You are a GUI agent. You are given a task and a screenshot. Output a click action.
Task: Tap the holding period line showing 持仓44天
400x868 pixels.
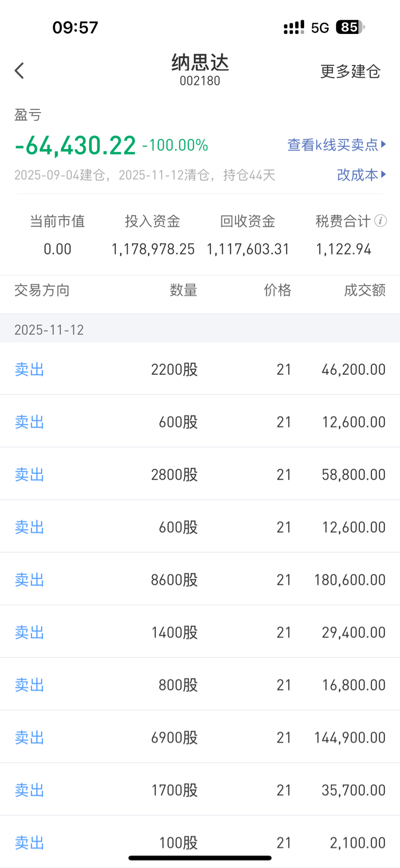pyautogui.click(x=145, y=175)
